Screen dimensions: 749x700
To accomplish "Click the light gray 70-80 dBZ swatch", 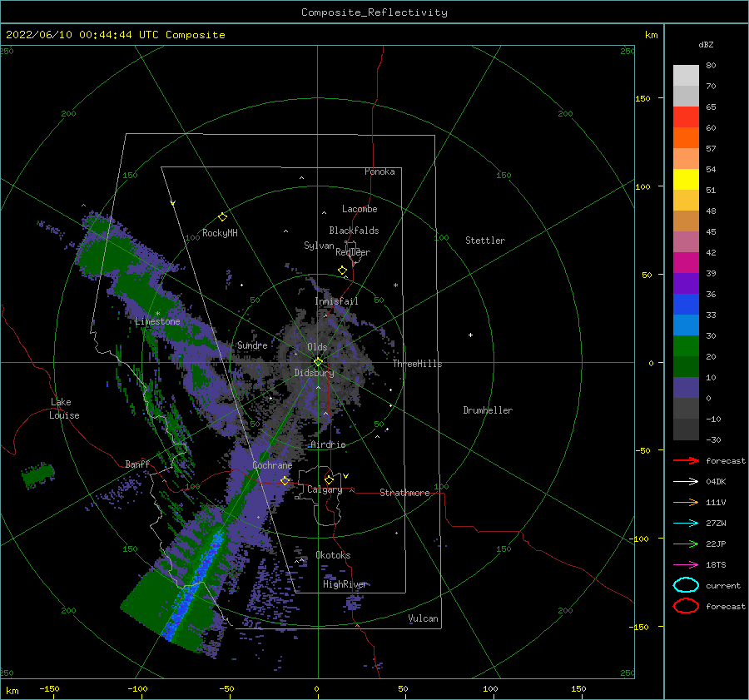I will (686, 76).
